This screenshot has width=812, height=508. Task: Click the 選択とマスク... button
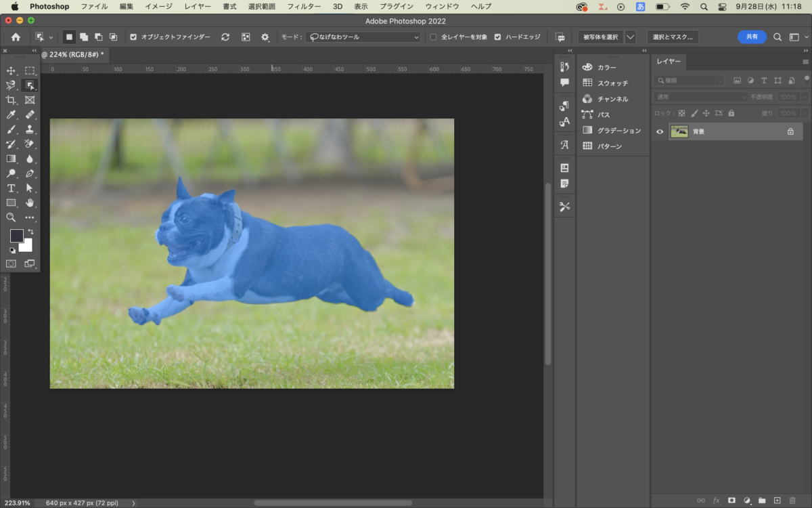pos(672,37)
